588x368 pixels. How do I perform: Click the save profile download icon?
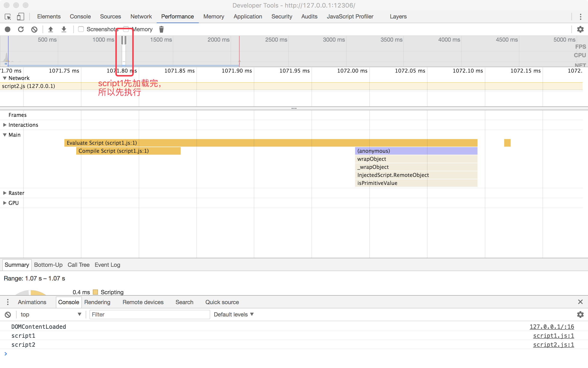[x=64, y=30]
